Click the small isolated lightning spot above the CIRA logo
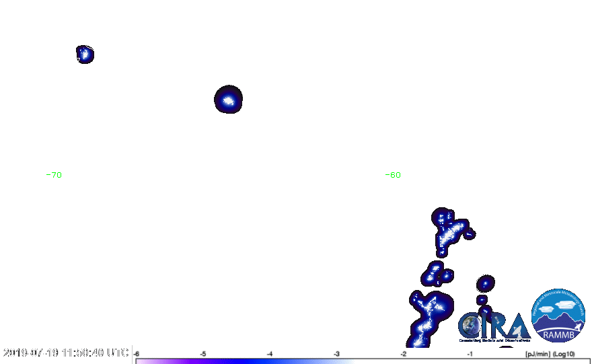 tap(485, 283)
